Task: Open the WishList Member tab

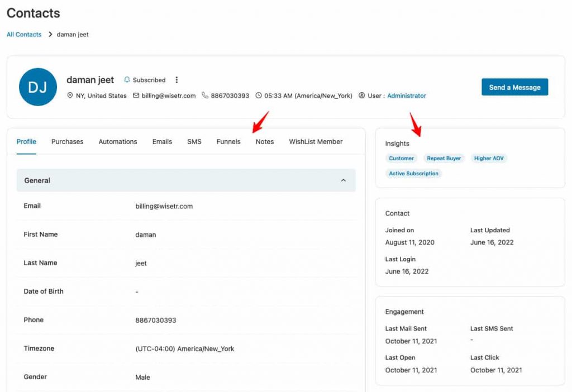Action: [x=316, y=141]
